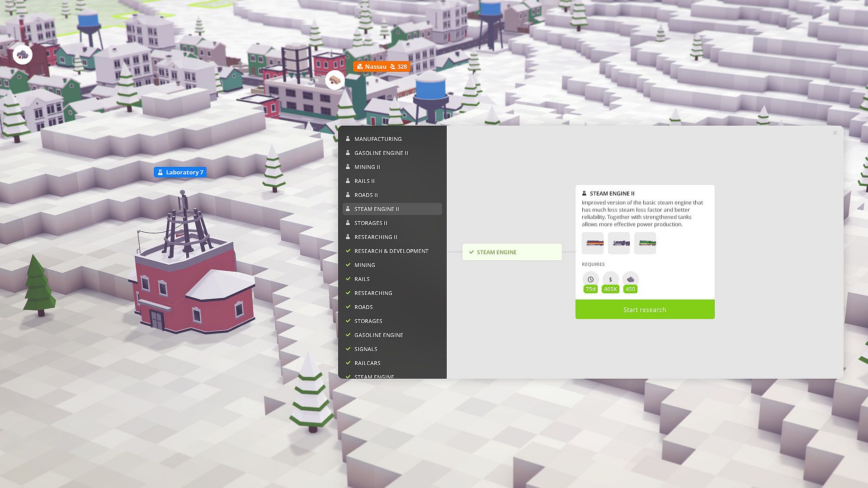Viewport: 868px width, 488px height.
Task: Click the clock duration requirement icon
Action: (x=590, y=279)
